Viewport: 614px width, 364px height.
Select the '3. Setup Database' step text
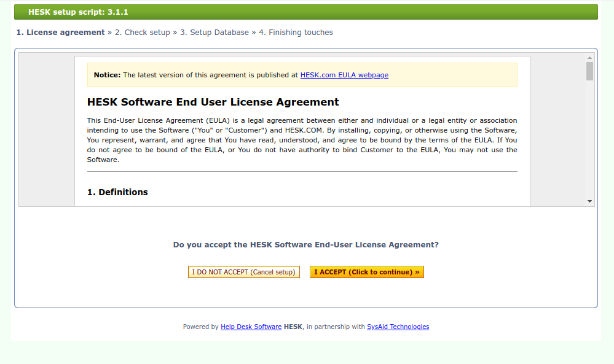pyautogui.click(x=215, y=33)
